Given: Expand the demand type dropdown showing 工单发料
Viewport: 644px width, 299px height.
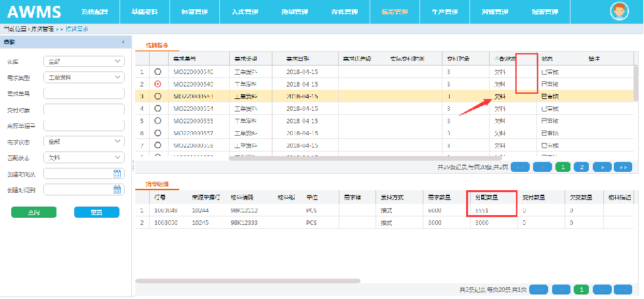Looking at the screenshot, I should pyautogui.click(x=83, y=77).
